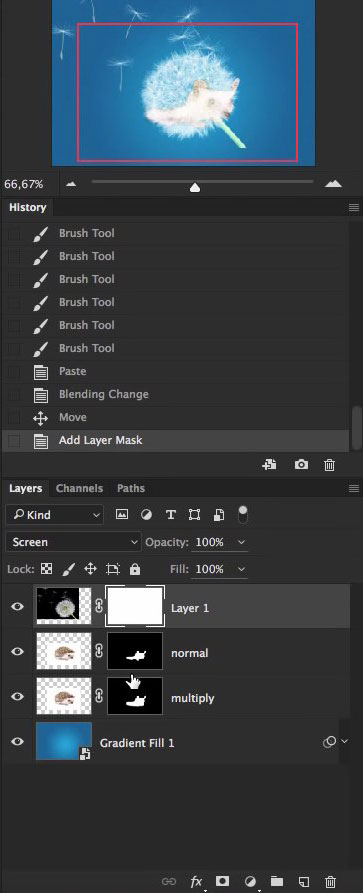Delete current history state
This screenshot has height=893, width=363.
pos(329,465)
